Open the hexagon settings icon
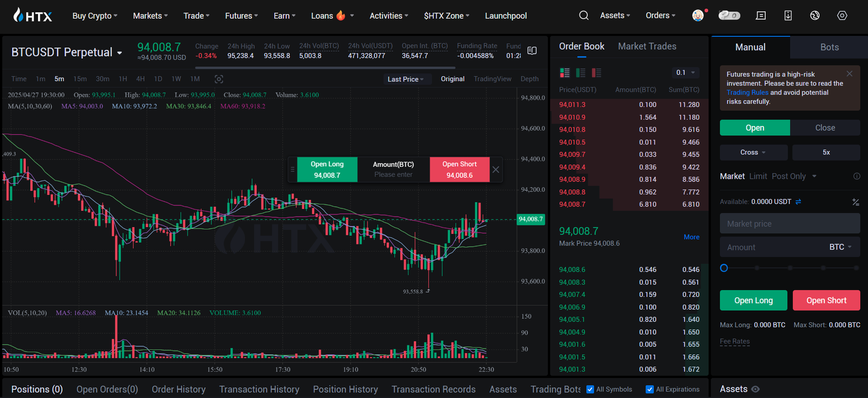Viewport: 868px width, 398px height. [x=842, y=16]
